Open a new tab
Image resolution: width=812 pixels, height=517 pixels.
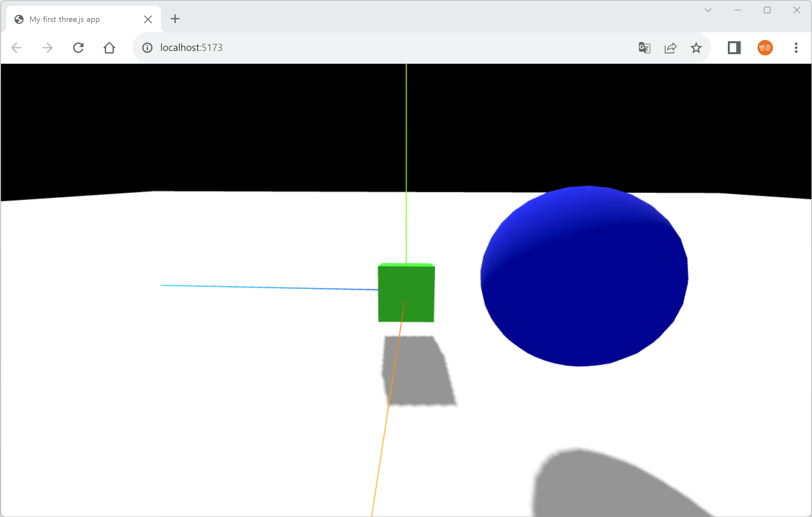tap(175, 19)
